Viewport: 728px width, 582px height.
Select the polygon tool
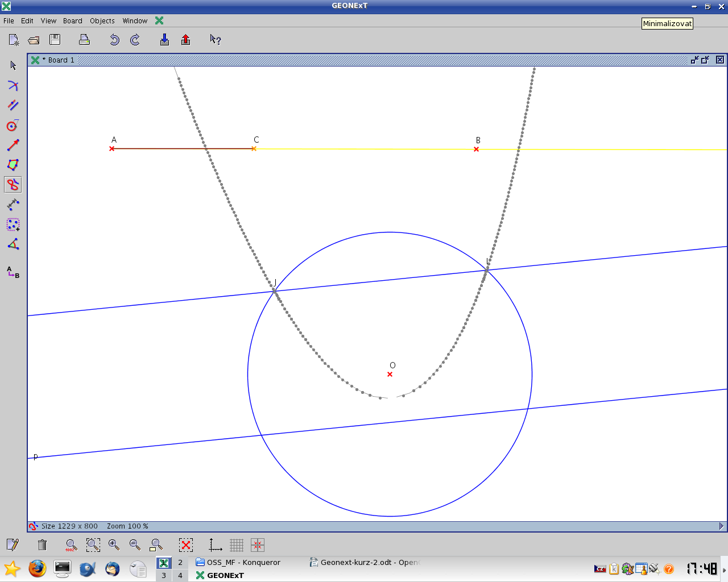click(13, 165)
